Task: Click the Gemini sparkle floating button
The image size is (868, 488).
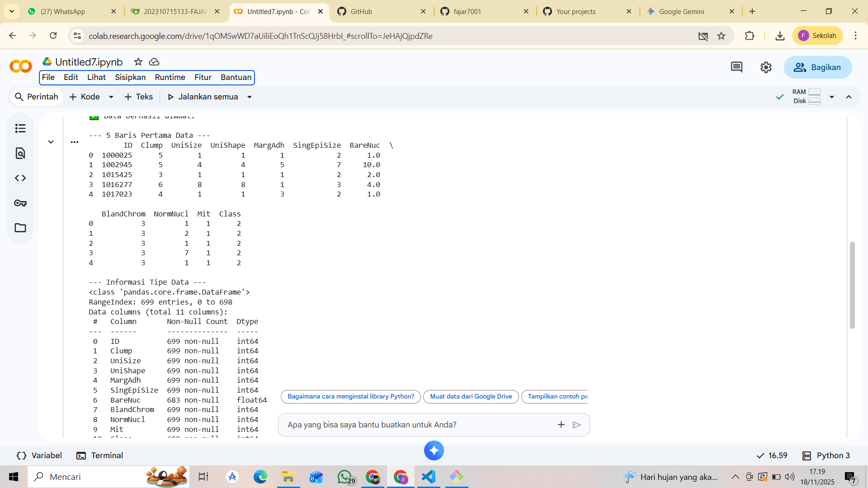Action: (434, 450)
